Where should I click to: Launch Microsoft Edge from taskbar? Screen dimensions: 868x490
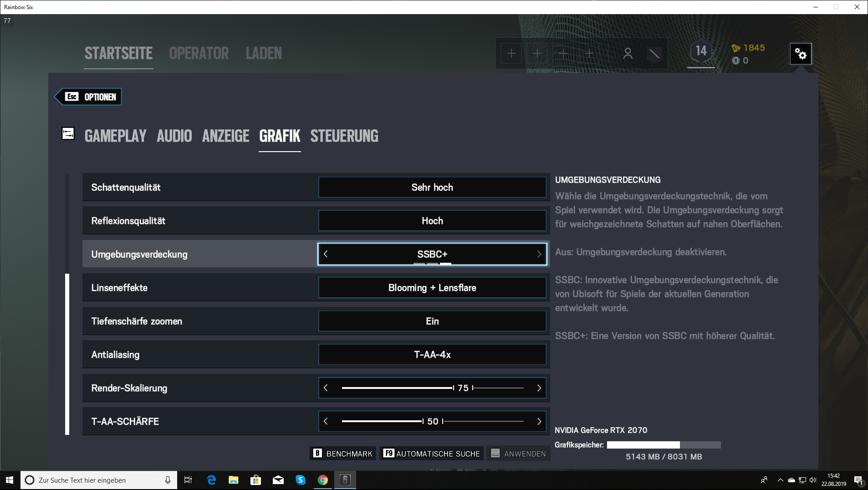211,480
